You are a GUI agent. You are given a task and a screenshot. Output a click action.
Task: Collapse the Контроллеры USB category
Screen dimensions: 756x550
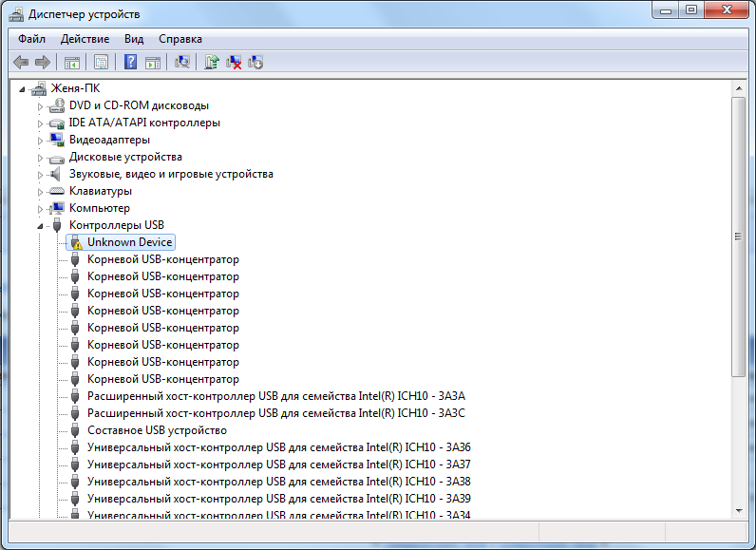pos(41,225)
